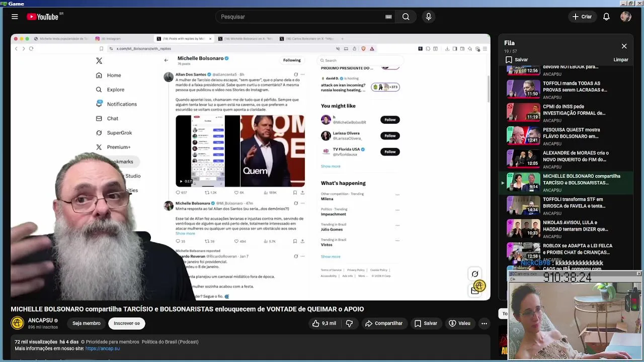Open the ANCAPSU channel name link
The height and width of the screenshot is (362, 644).
click(40, 320)
